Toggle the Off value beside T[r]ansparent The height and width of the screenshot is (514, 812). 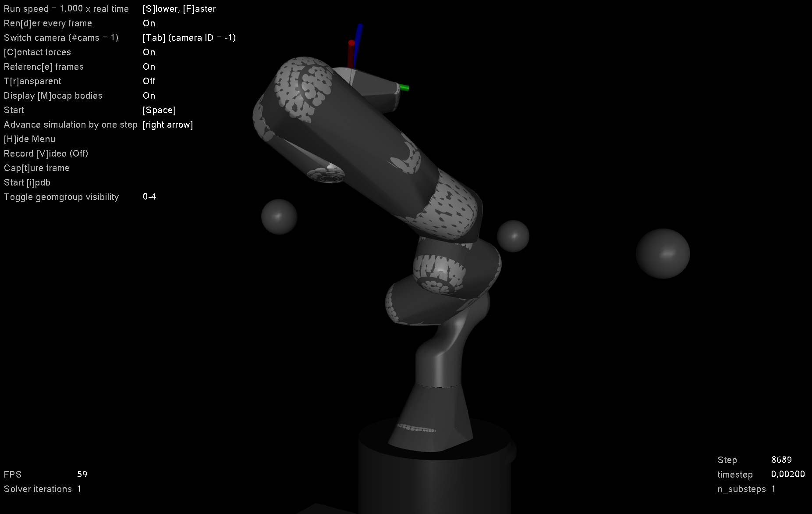pyautogui.click(x=149, y=81)
